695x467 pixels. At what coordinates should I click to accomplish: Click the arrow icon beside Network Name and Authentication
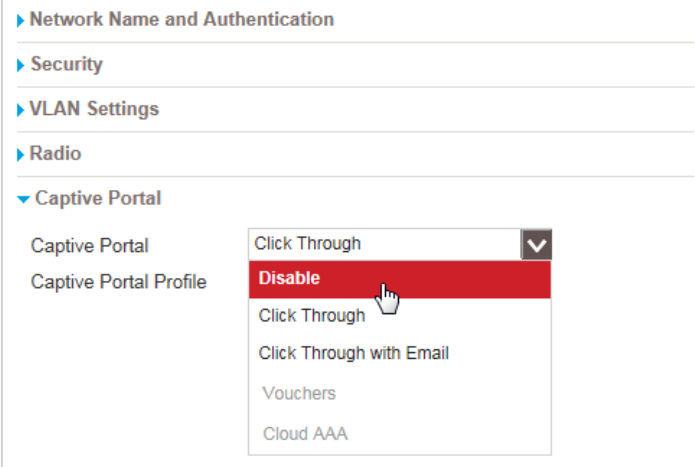click(22, 20)
